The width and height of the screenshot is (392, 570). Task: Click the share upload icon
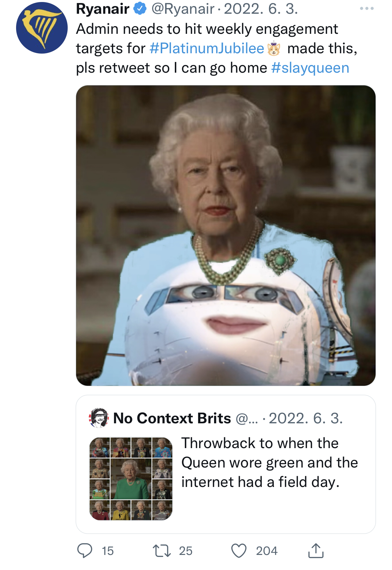pyautogui.click(x=316, y=551)
